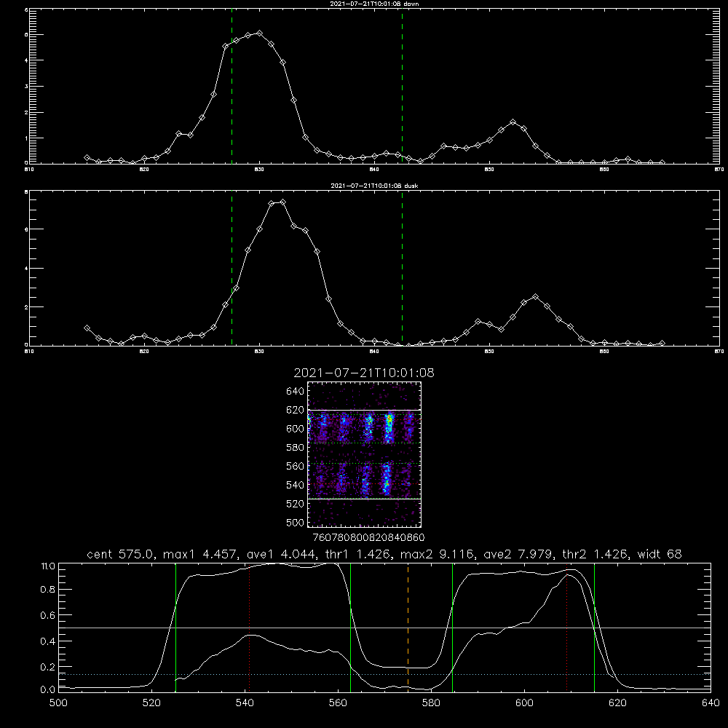Click the first diamond data point of dusk curve
Image resolution: width=728 pixels, height=728 pixels.
(87, 328)
